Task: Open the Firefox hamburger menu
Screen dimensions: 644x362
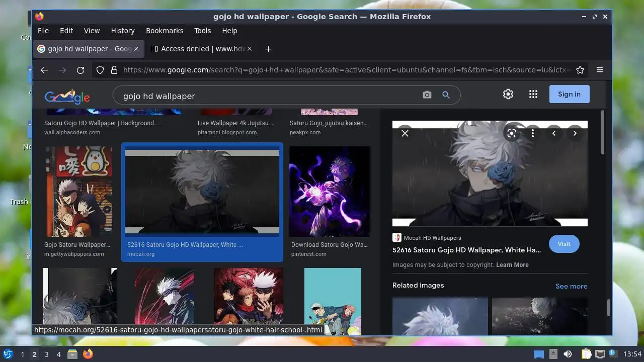Action: (600, 70)
